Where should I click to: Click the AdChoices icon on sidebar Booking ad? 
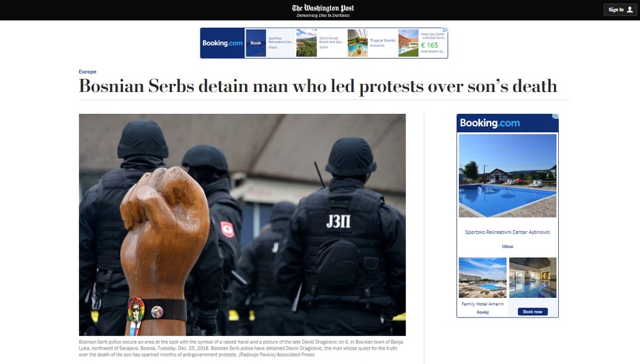pos(555,116)
